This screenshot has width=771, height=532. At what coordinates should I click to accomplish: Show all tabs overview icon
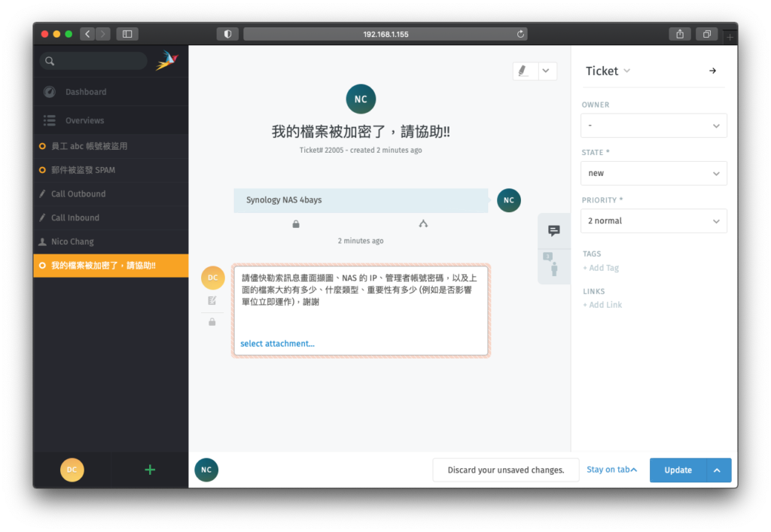pyautogui.click(x=706, y=34)
